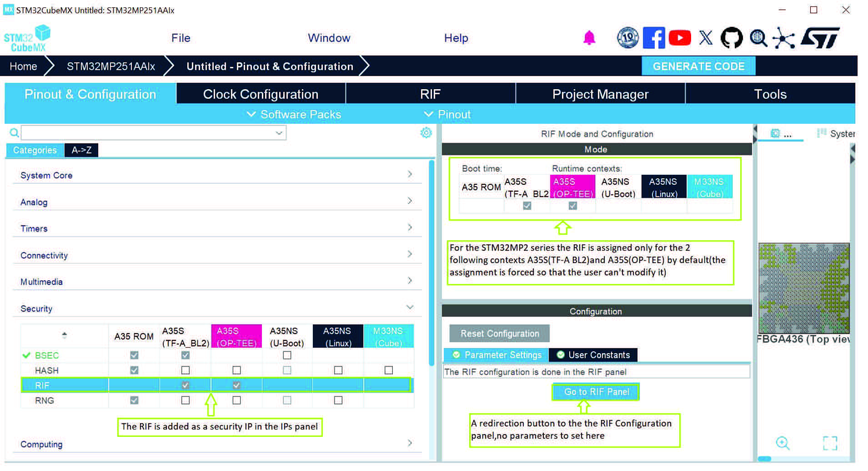Enable HASH for M33NS (Cube)
The image size is (868, 471).
(389, 370)
